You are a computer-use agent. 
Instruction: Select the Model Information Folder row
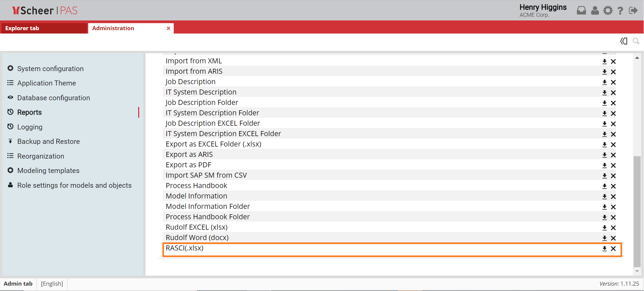(x=208, y=207)
